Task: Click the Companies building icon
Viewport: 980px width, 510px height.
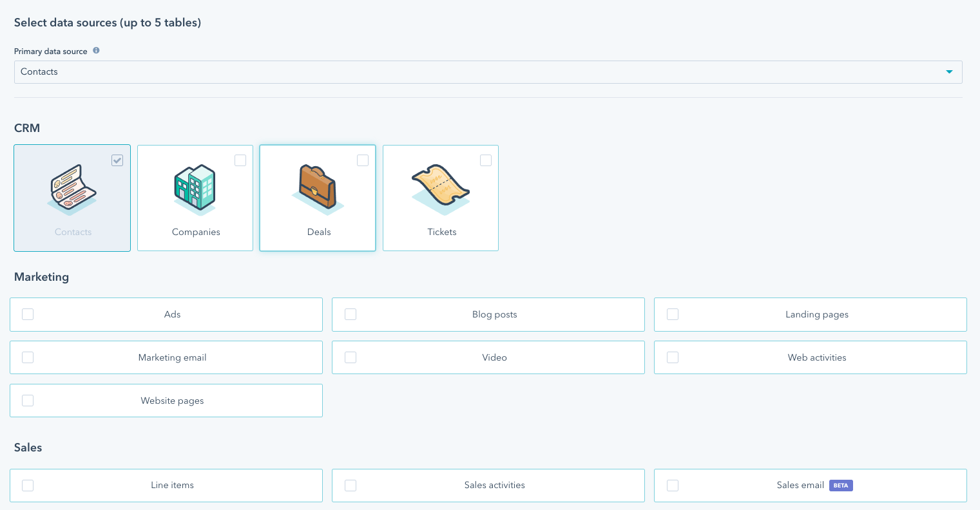Action: pos(195,188)
